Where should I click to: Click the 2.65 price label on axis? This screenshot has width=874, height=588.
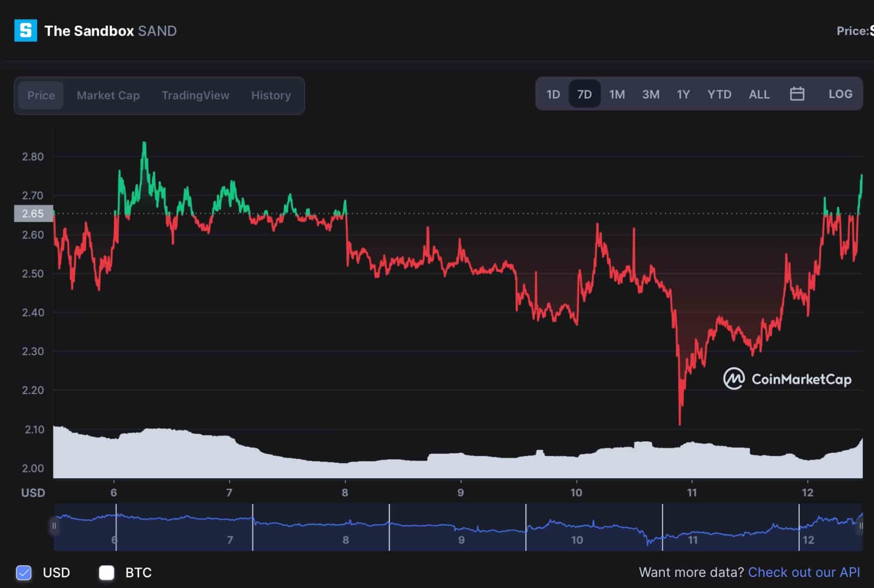click(x=33, y=213)
